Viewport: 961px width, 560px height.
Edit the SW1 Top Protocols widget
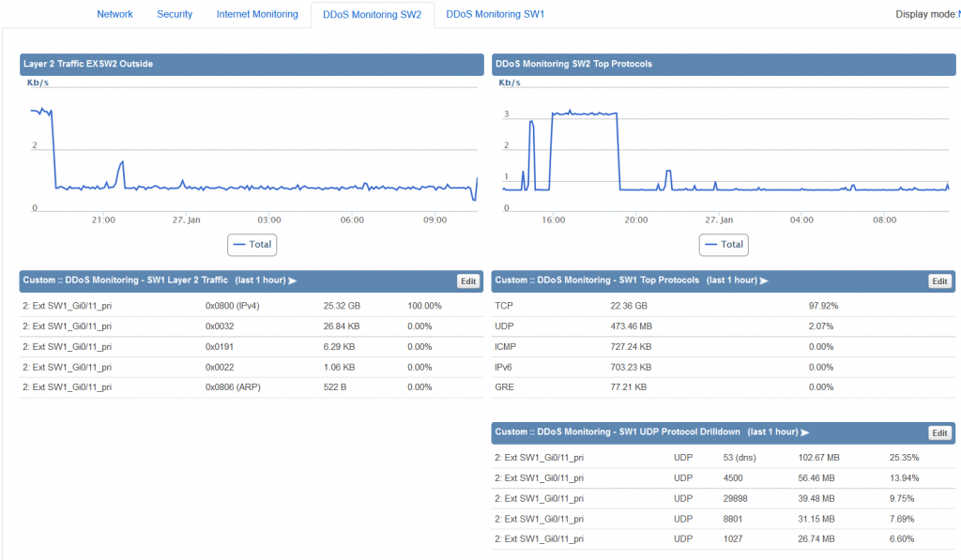point(939,280)
